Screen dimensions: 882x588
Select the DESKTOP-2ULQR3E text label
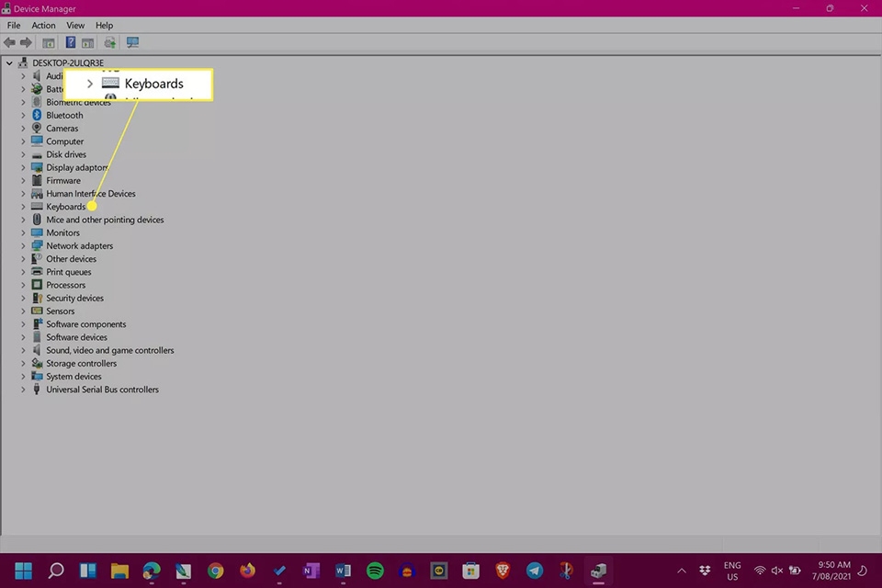[x=68, y=63]
